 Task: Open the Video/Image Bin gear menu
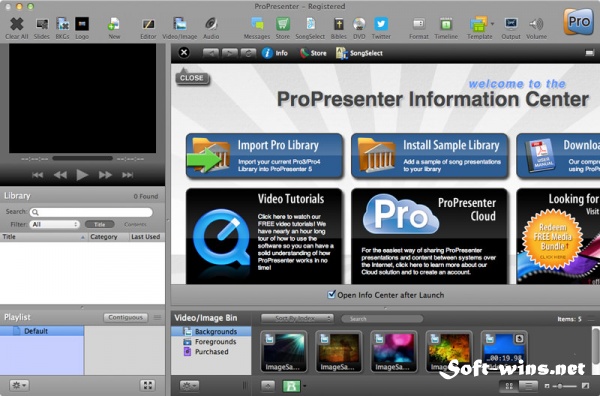click(x=189, y=386)
